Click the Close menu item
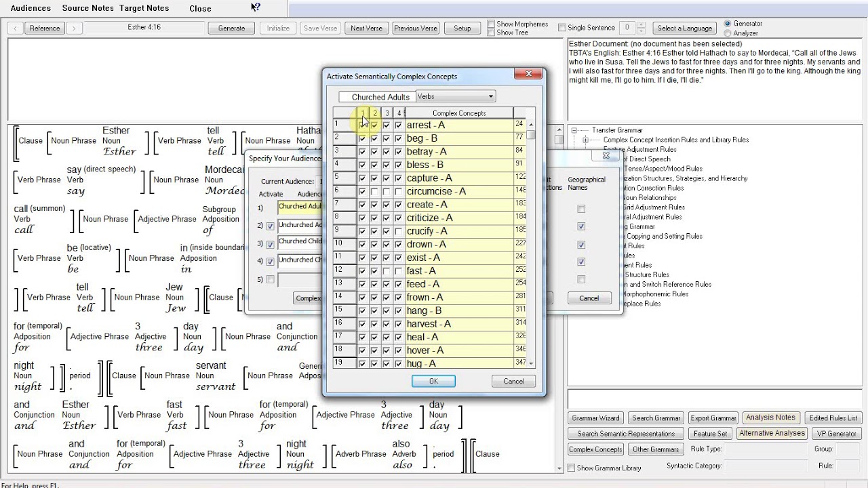Viewport: 868px width, 488px height. [x=200, y=8]
